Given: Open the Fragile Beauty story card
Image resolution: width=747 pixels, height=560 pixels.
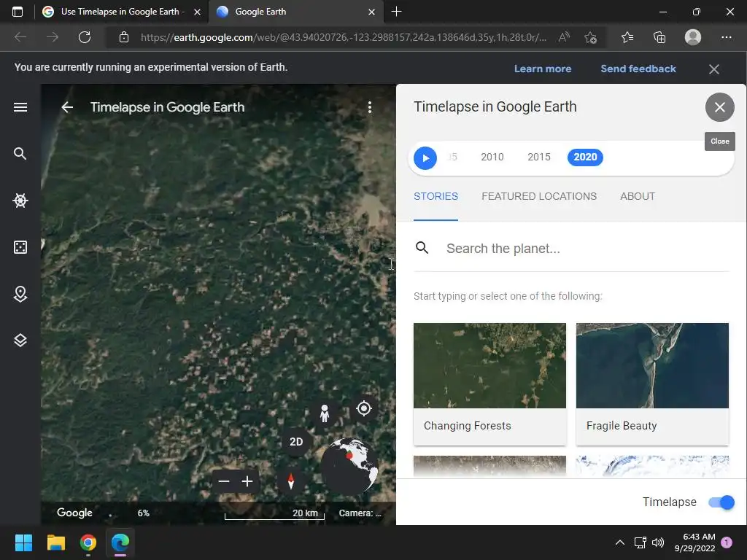Looking at the screenshot, I should point(652,384).
